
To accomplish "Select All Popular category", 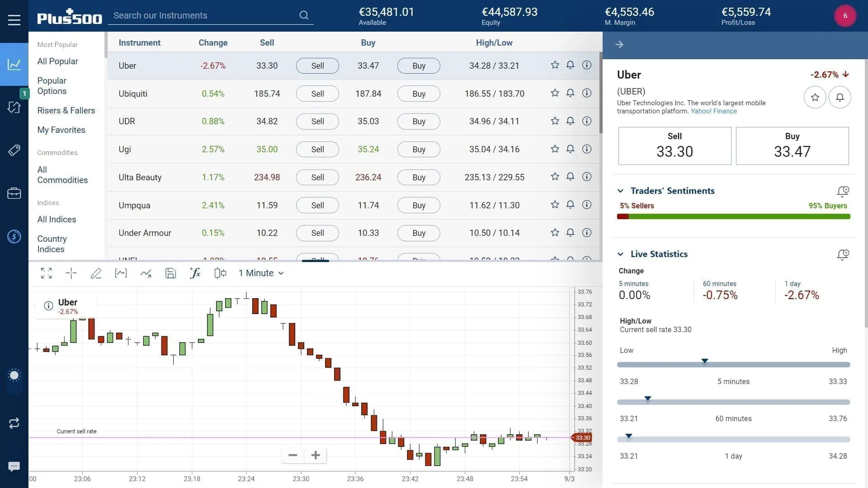I will 57,61.
